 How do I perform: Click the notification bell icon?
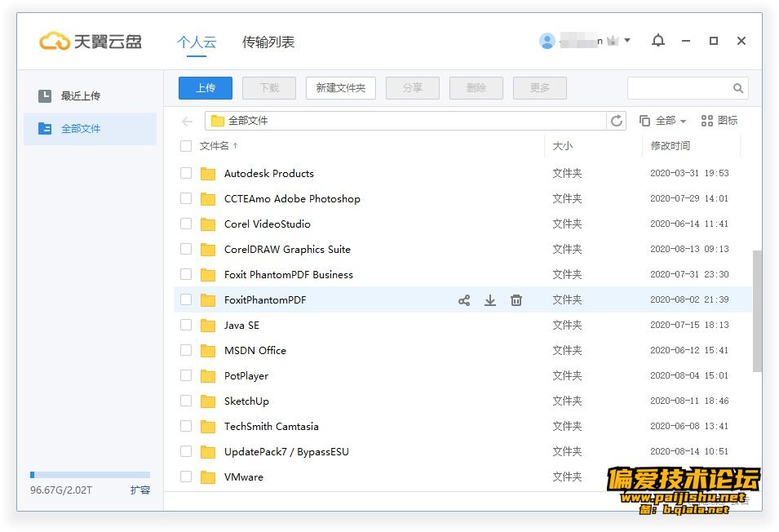pyautogui.click(x=657, y=40)
